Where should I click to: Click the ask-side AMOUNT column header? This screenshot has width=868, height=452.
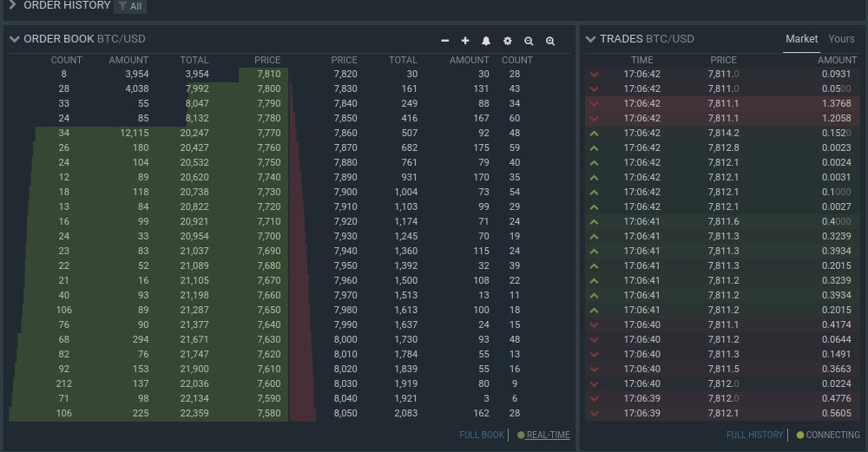(470, 60)
